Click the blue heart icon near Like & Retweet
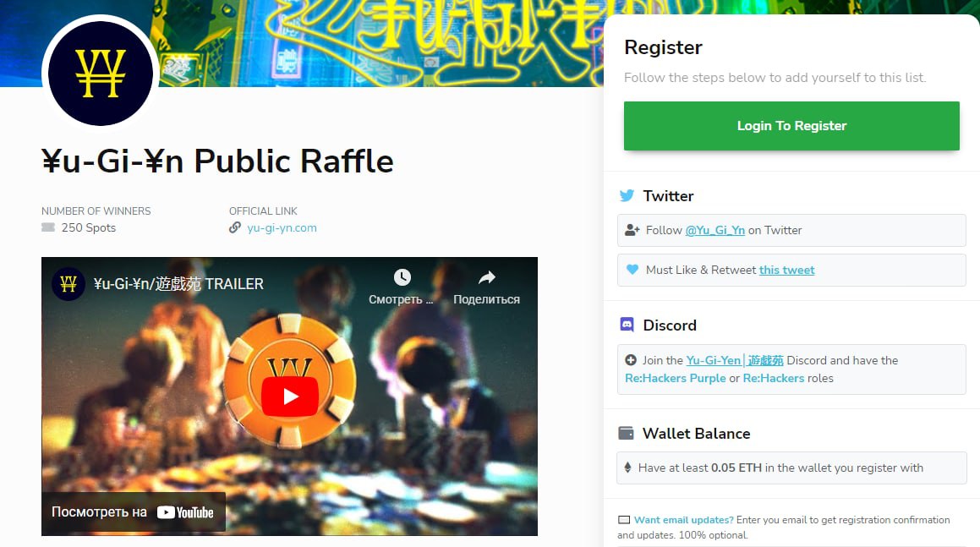The image size is (980, 547). click(632, 270)
